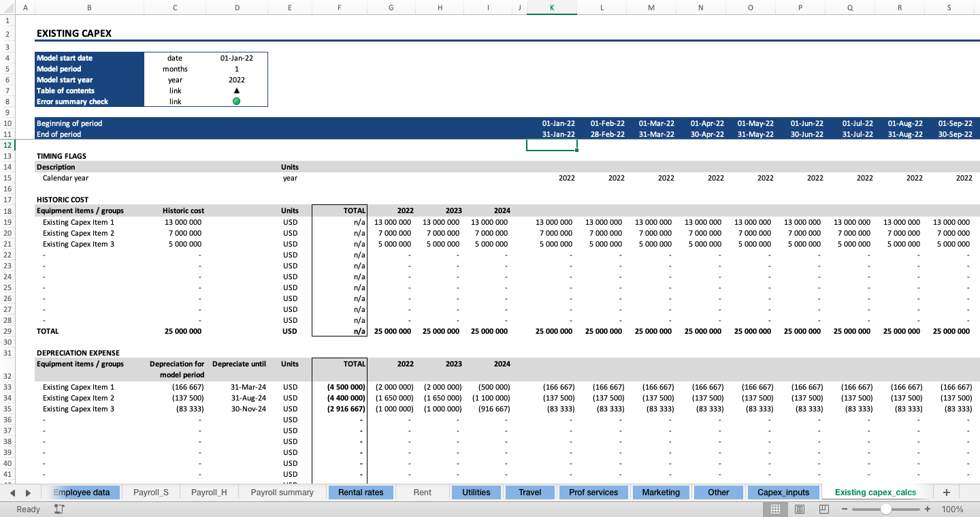
Task: Select the 01-Feb-22 beginning of period cell
Action: pyautogui.click(x=608, y=123)
